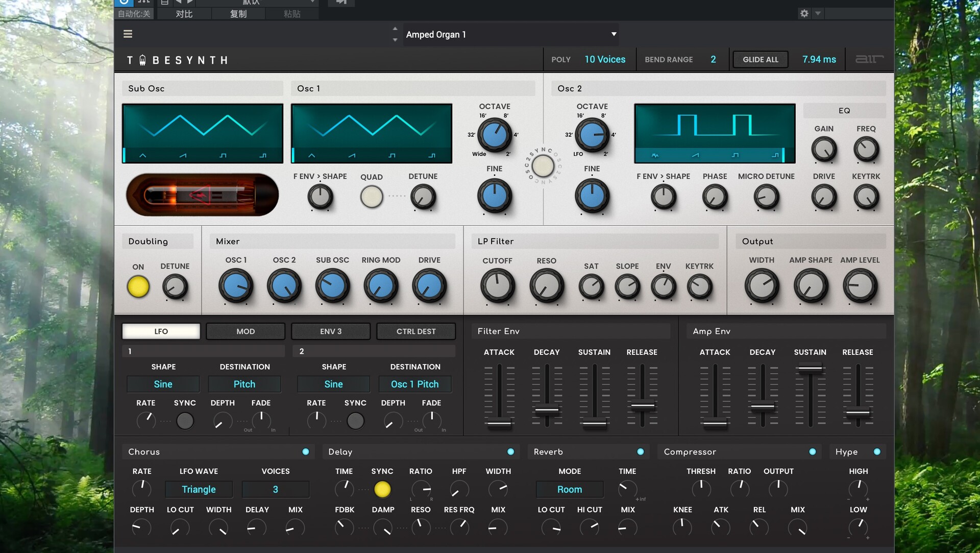The height and width of the screenshot is (553, 980).
Task: Select square waveform icon in Osc 1
Action: click(x=392, y=155)
